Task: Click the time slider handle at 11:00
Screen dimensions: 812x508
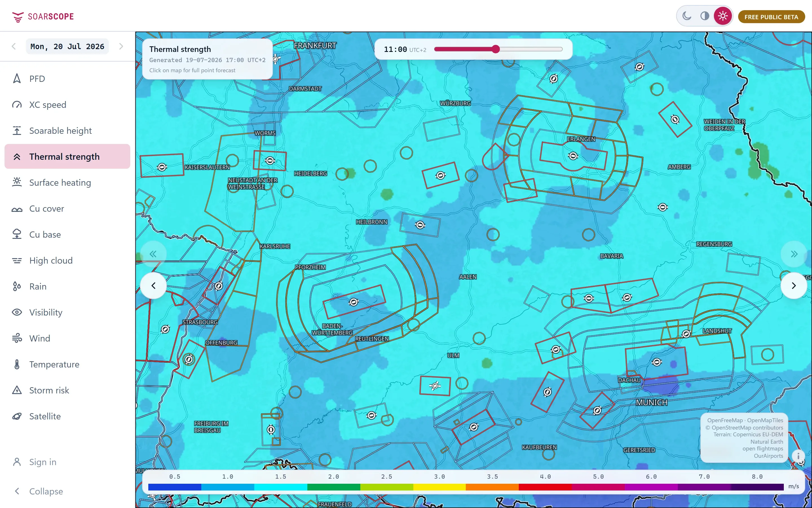Action: [x=496, y=49]
